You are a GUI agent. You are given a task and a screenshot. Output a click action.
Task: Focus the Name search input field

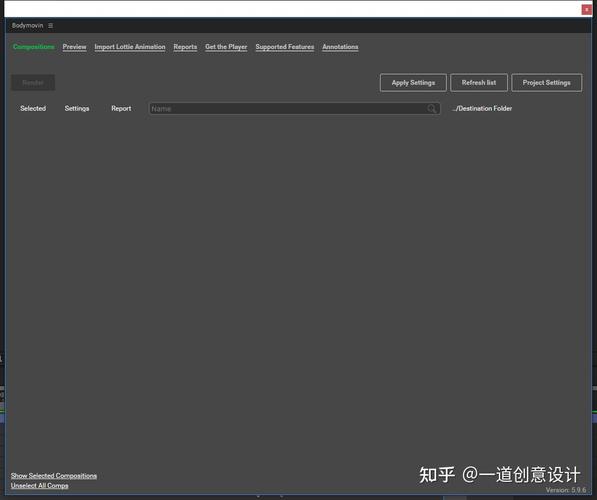pyautogui.click(x=294, y=109)
